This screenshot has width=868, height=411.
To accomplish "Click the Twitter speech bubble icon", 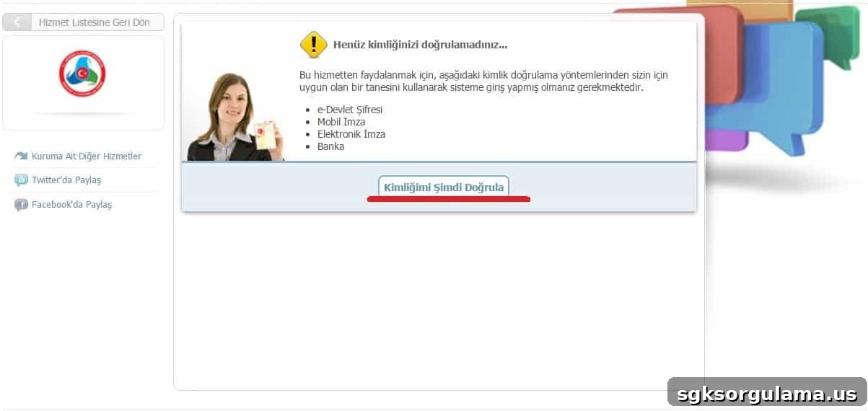I will tap(21, 180).
